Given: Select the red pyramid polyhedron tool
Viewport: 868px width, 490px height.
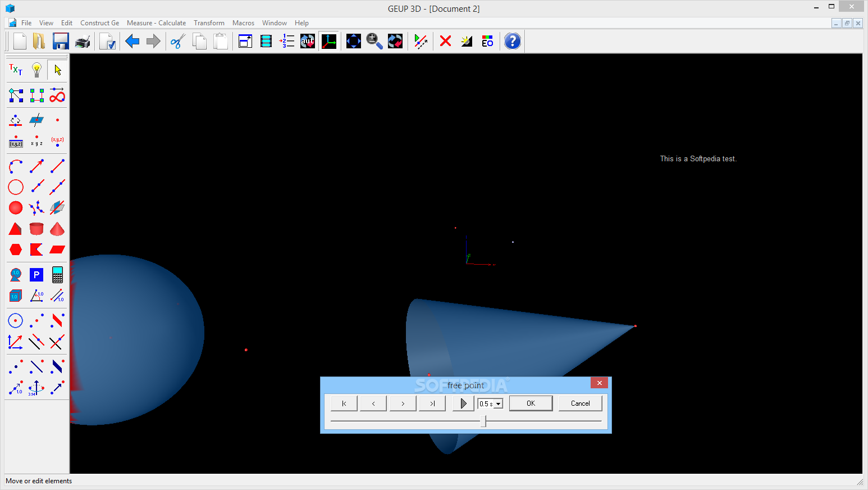Looking at the screenshot, I should point(16,229).
